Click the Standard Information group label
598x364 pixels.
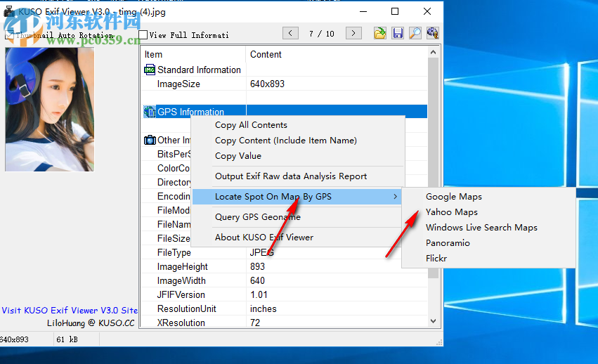click(199, 70)
